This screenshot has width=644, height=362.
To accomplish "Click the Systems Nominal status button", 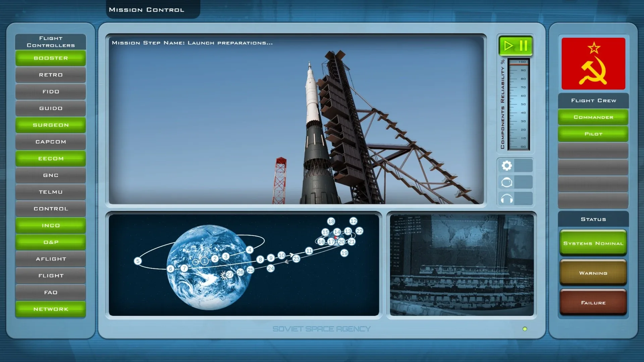I will (593, 243).
